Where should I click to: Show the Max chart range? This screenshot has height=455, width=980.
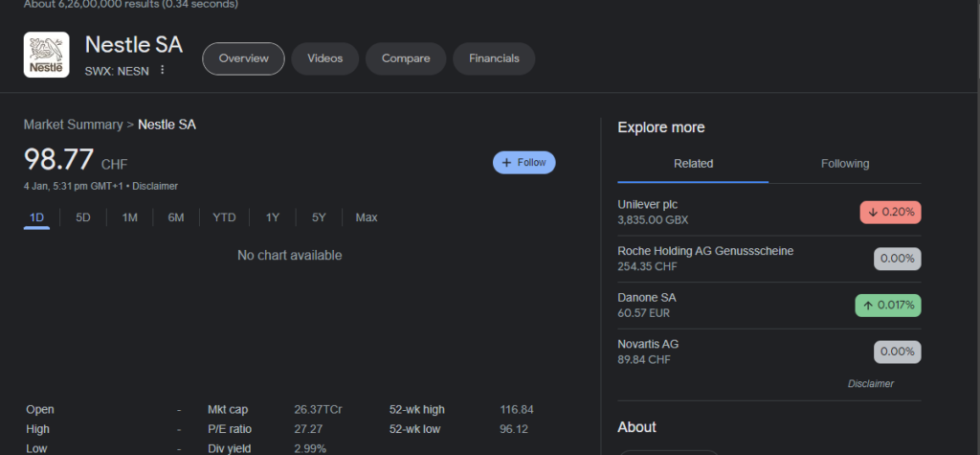tap(367, 217)
